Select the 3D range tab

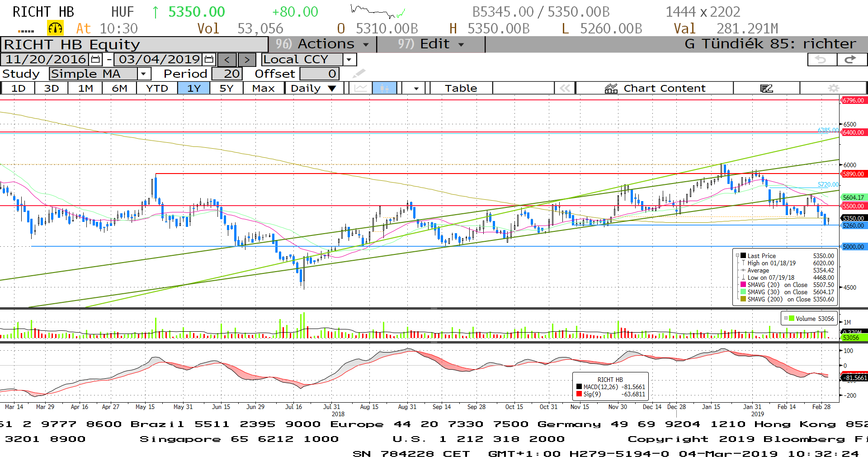coord(52,88)
